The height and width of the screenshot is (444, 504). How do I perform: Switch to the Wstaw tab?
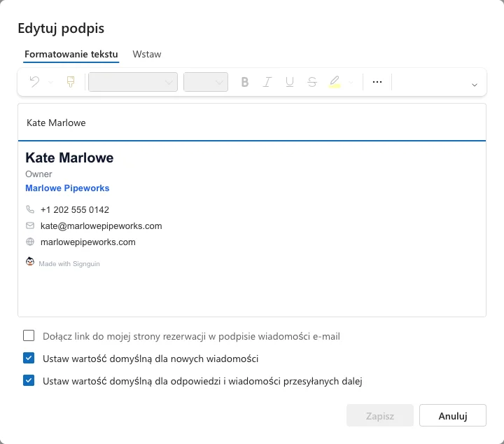point(147,54)
